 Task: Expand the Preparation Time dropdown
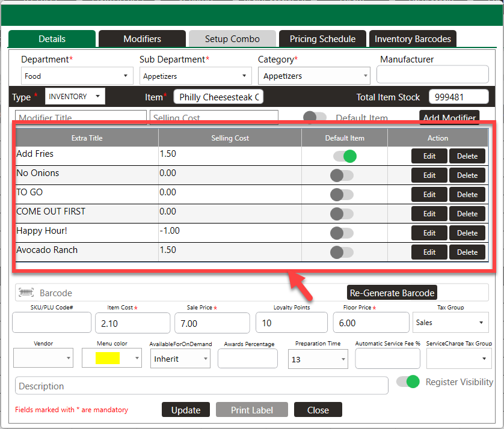click(x=318, y=359)
